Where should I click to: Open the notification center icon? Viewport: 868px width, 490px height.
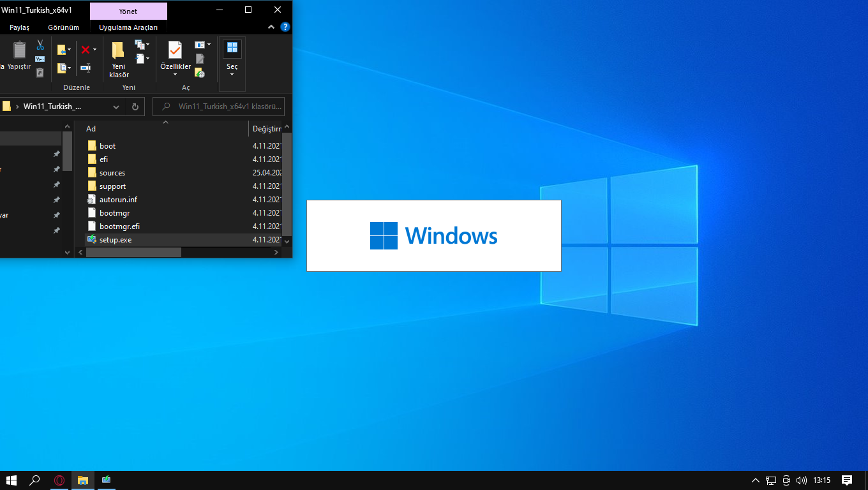pos(847,480)
